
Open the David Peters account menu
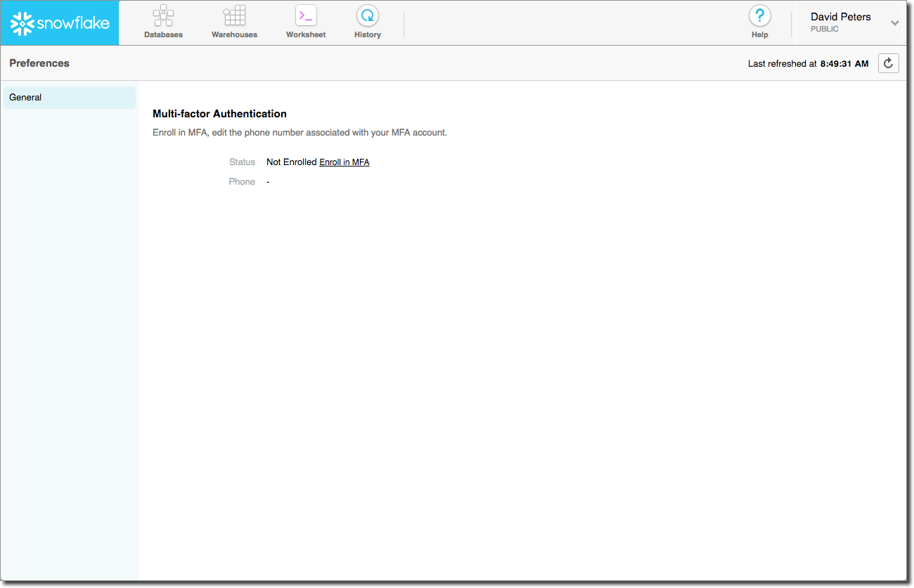pyautogui.click(x=840, y=17)
